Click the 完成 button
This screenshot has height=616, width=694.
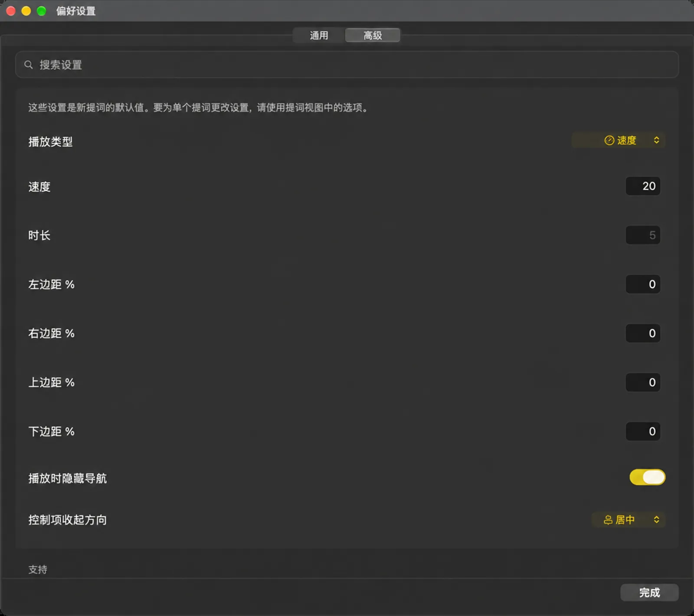649,593
